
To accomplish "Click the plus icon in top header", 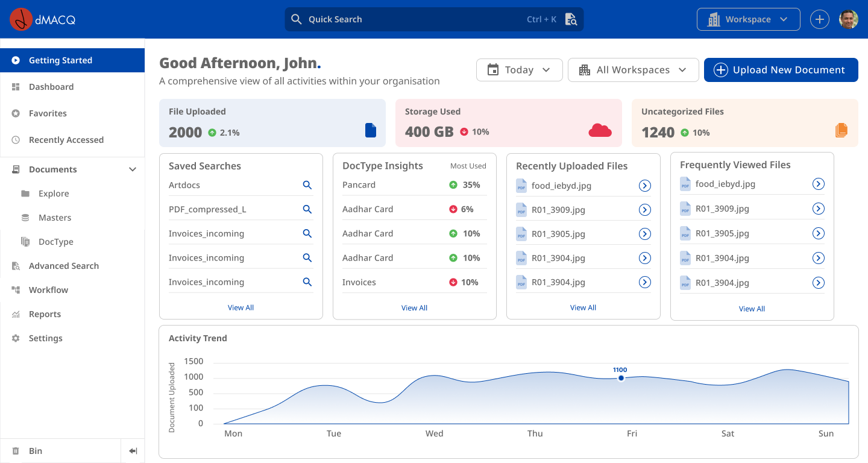I will (819, 19).
